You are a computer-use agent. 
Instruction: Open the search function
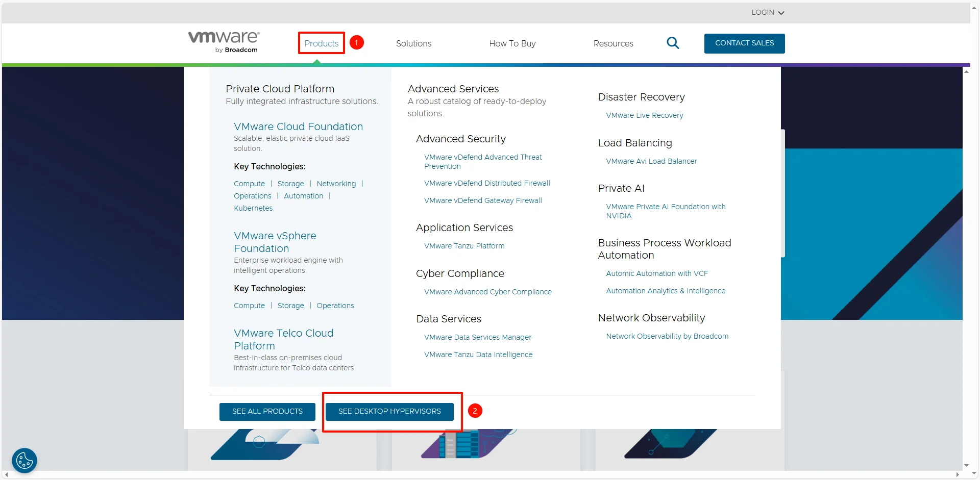(x=673, y=43)
